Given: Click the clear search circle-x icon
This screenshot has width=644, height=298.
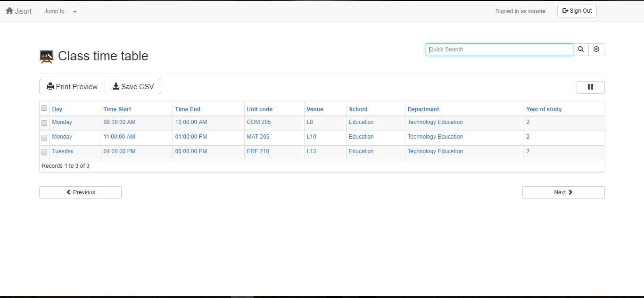Looking at the screenshot, I should coord(596,50).
